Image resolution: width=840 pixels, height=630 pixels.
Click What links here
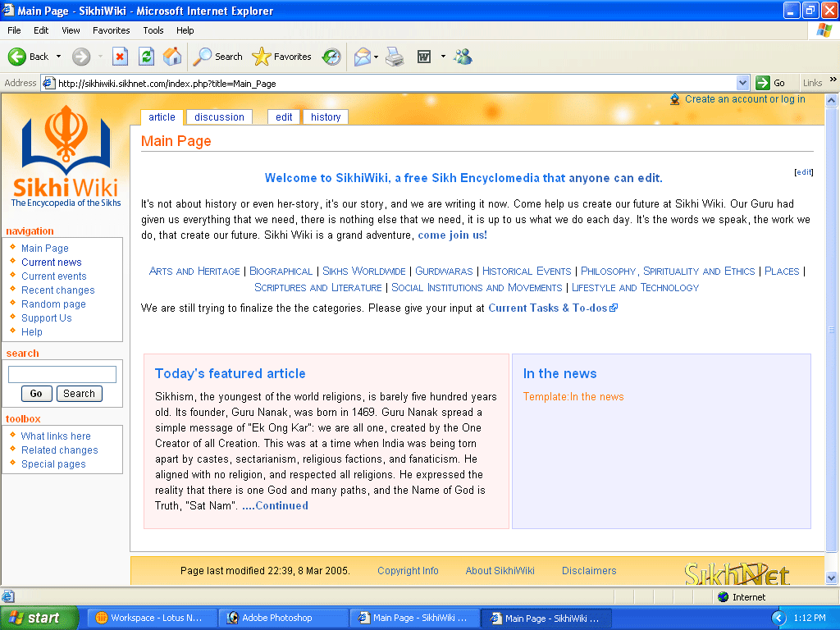point(56,436)
